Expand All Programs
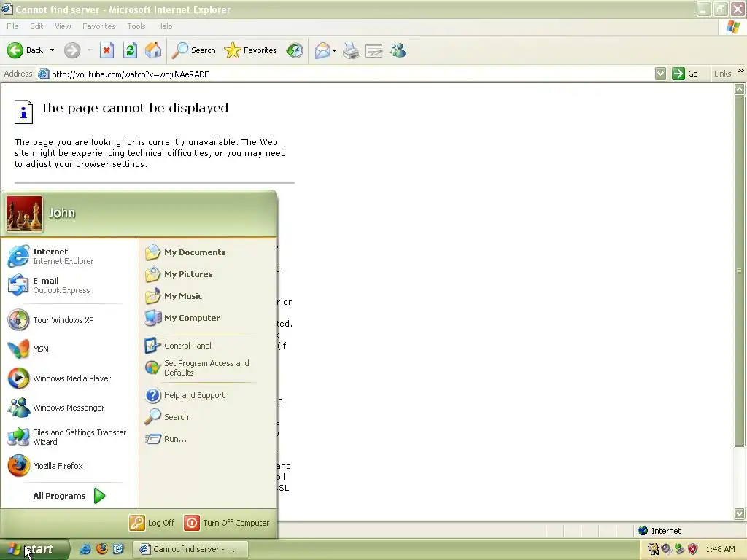747x560 pixels. 69,496
